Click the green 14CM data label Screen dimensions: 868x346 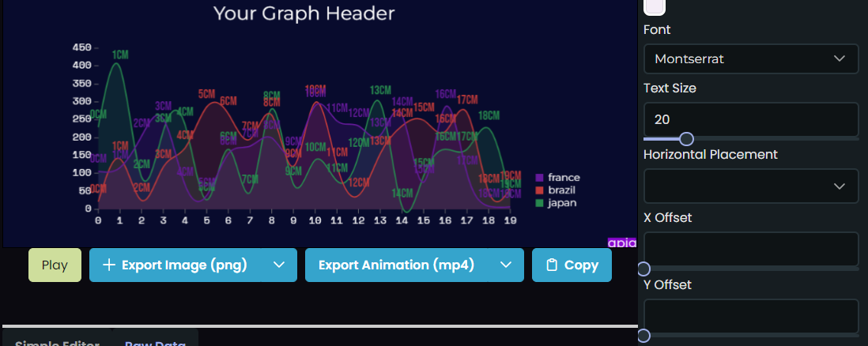click(x=402, y=194)
